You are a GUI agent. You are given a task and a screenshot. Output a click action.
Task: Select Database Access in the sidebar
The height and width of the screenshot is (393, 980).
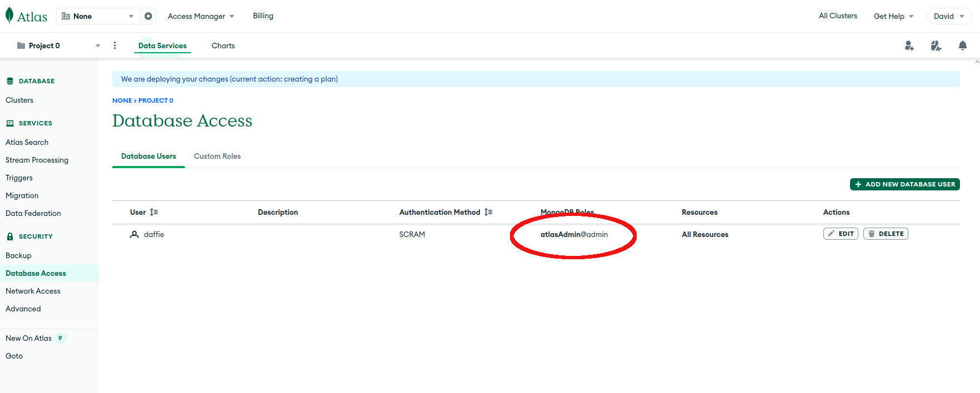click(49, 273)
